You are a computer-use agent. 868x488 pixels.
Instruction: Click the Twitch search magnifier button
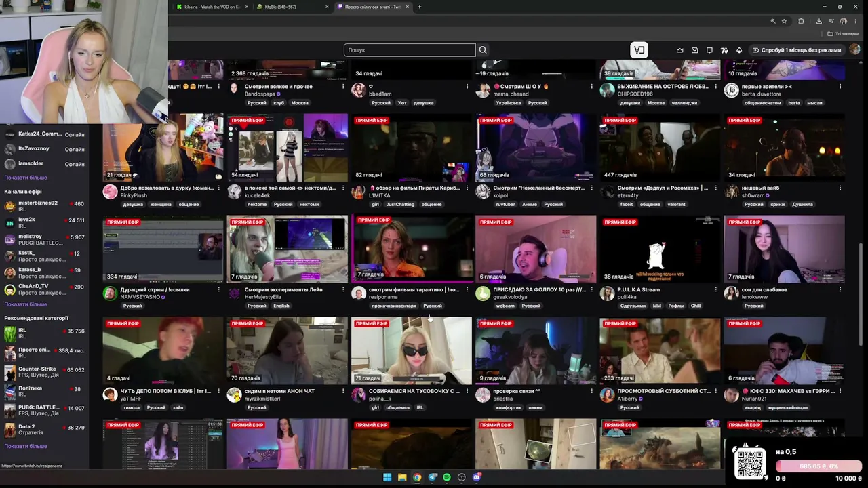pos(483,50)
